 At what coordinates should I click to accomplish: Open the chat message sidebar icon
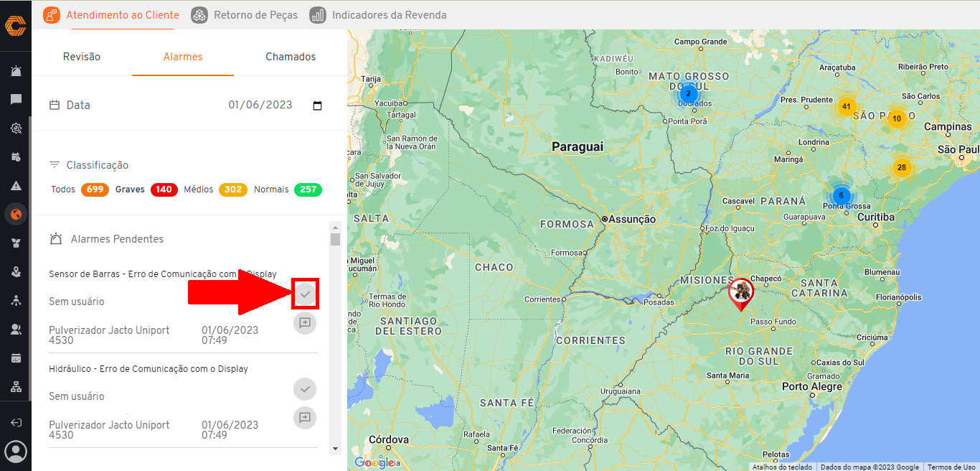tap(16, 100)
